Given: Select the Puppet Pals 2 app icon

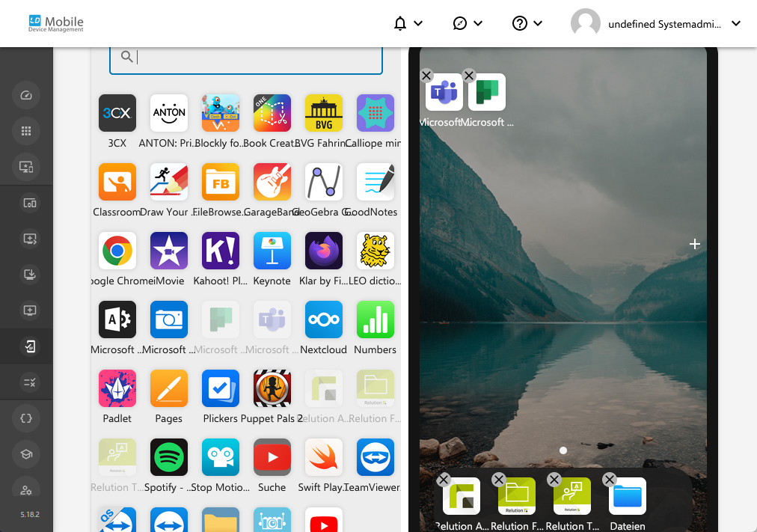Looking at the screenshot, I should 272,388.
